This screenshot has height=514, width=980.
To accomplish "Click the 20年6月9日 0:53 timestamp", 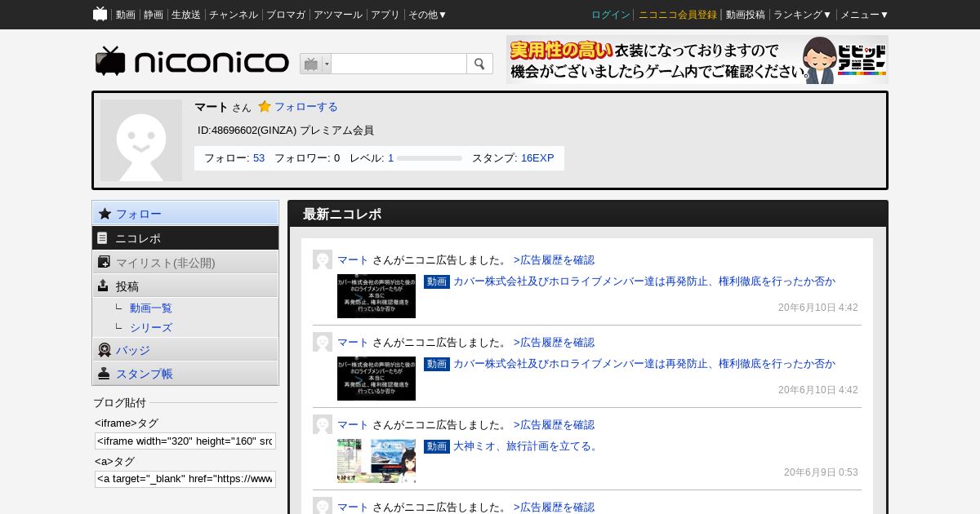I will 821,472.
